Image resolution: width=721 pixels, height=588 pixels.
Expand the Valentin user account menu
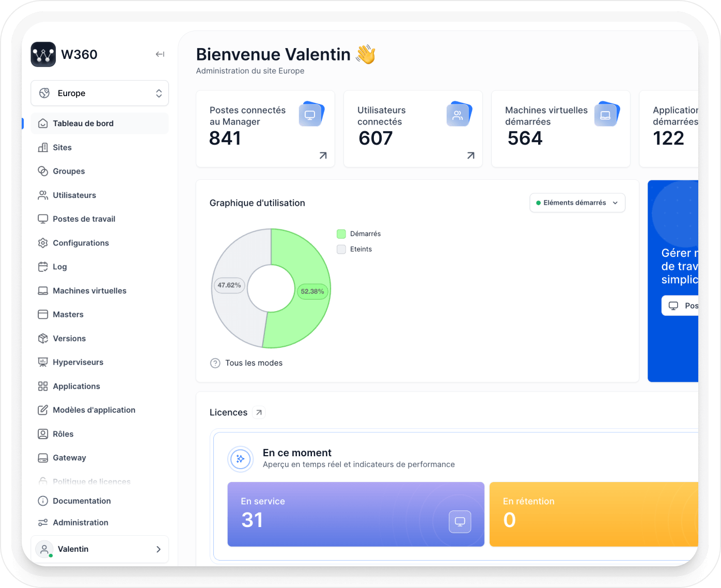pos(100,549)
